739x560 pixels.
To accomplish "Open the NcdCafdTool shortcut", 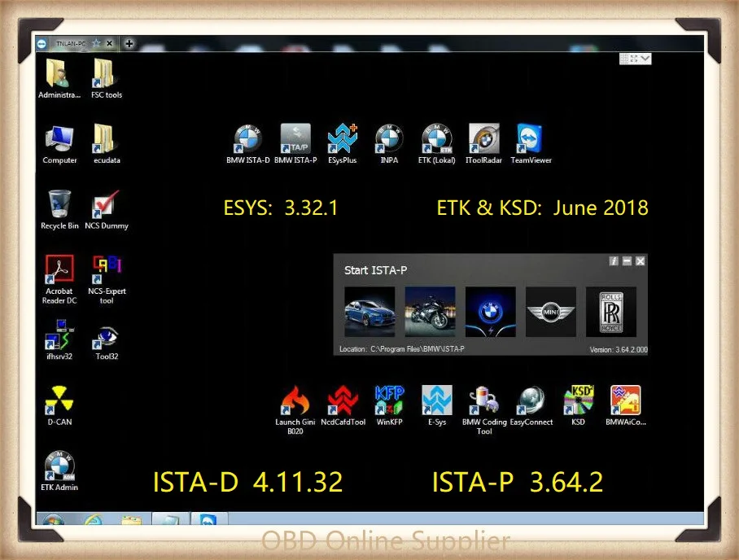I will [x=343, y=405].
